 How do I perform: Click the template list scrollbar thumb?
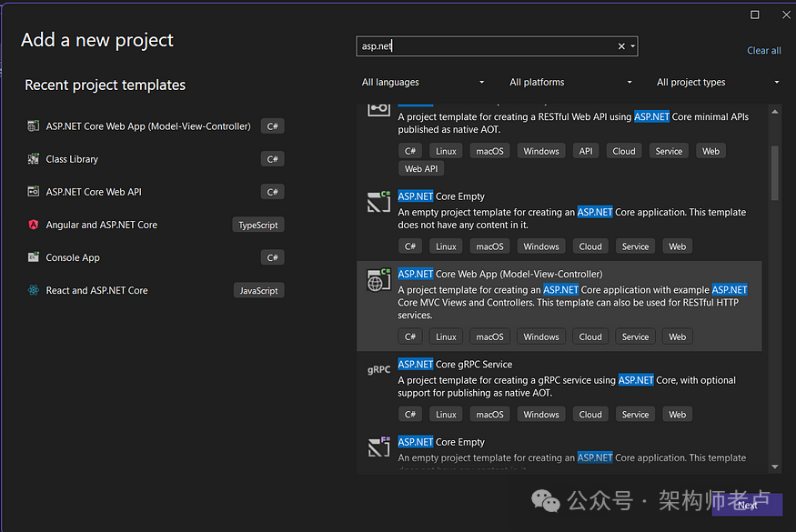[x=775, y=173]
